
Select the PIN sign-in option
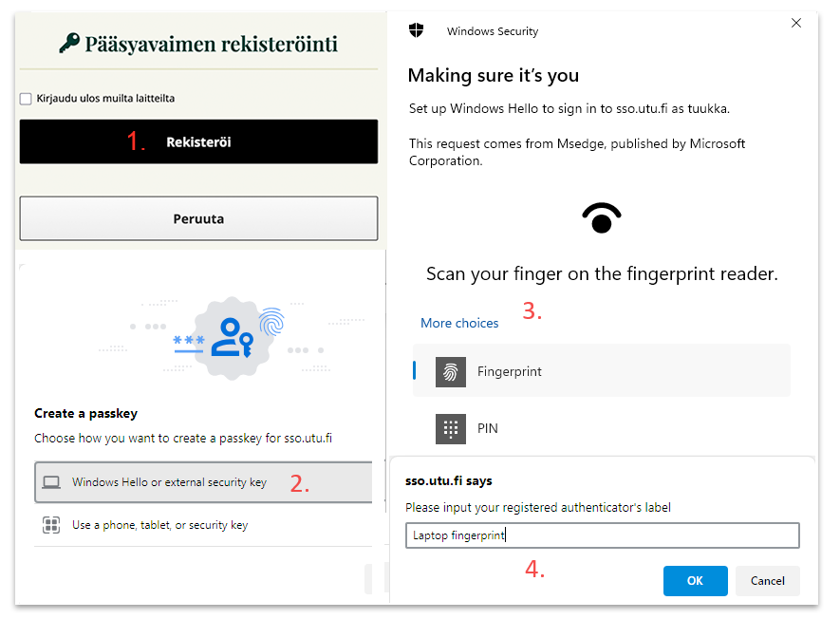[487, 428]
